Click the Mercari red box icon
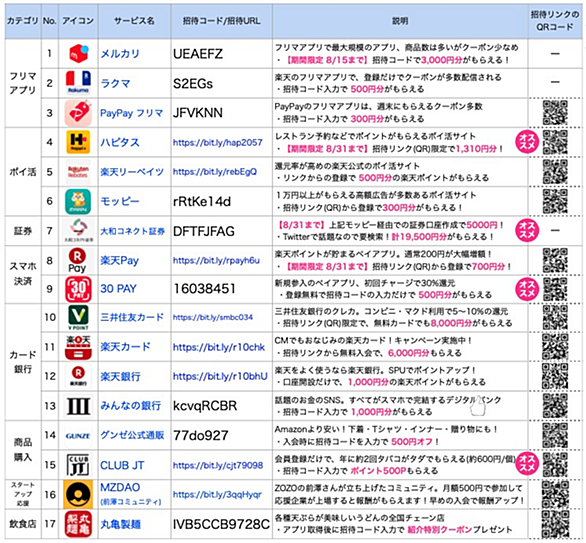 click(x=78, y=53)
